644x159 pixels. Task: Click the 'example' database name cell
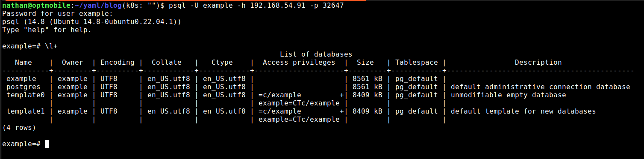click(x=21, y=79)
